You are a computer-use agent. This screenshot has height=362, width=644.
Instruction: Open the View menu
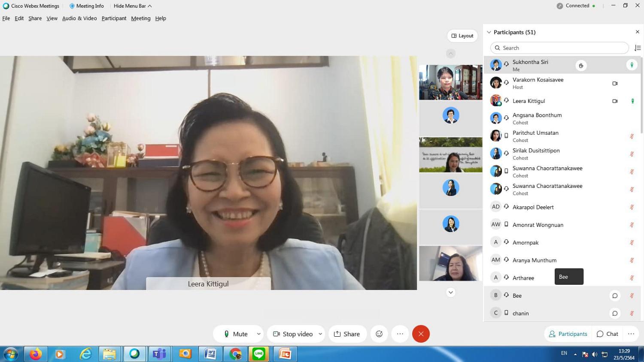coord(52,18)
